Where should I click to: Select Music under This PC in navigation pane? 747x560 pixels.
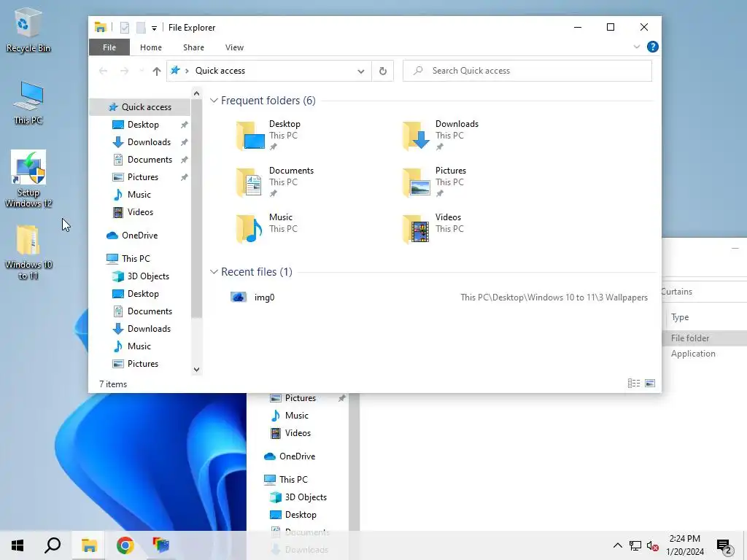tap(139, 346)
